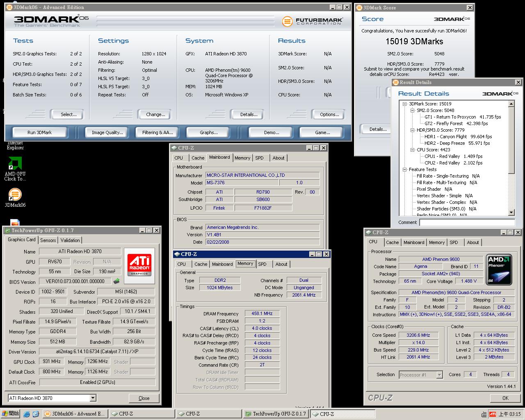Click the ATI Radeon Graphics logo in GPU-Z
Image resolution: width=525 pixels, height=420 pixels.
tap(139, 265)
